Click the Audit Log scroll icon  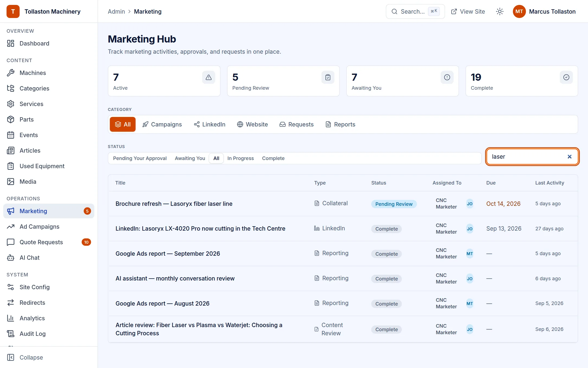tap(11, 334)
